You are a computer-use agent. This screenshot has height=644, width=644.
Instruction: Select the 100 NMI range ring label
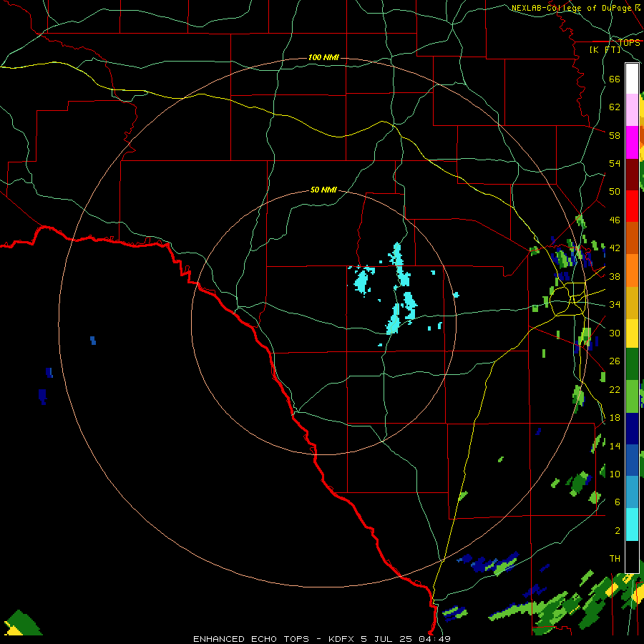[323, 57]
